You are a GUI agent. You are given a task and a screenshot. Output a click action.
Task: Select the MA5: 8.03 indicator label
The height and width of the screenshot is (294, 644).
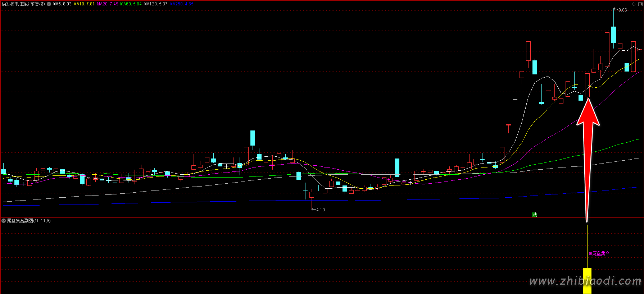coord(62,4)
